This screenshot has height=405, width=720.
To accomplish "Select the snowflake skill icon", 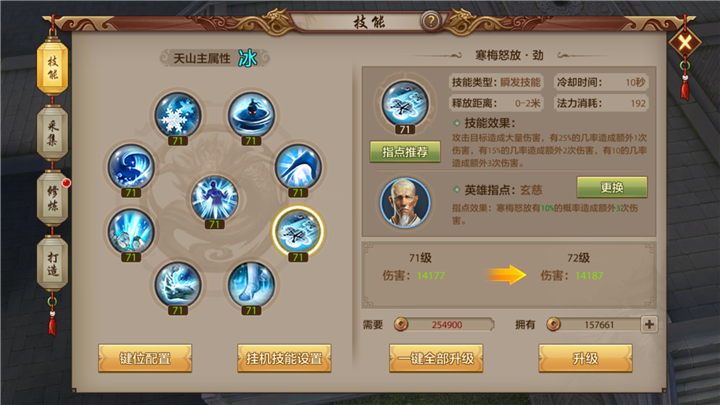I will click(x=178, y=115).
